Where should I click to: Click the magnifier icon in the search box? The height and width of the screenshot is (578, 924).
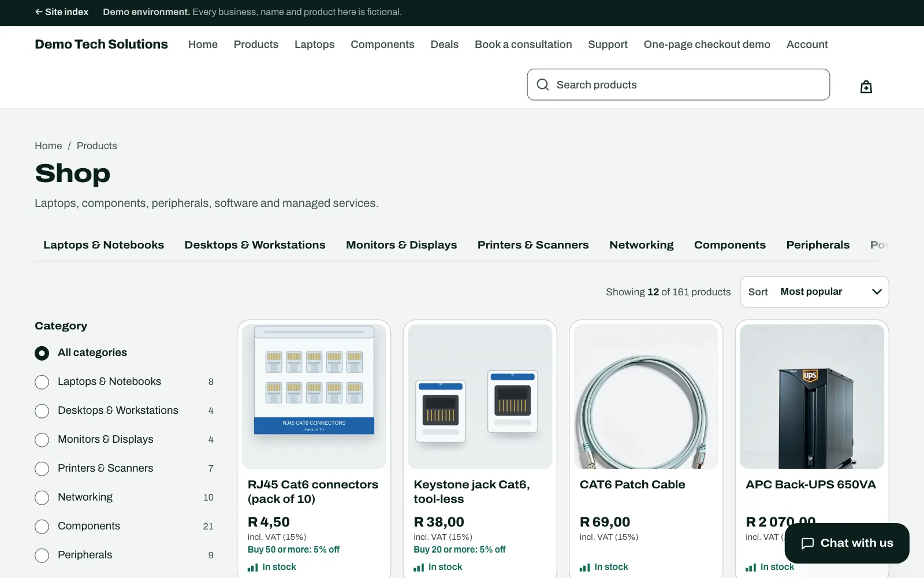[543, 85]
